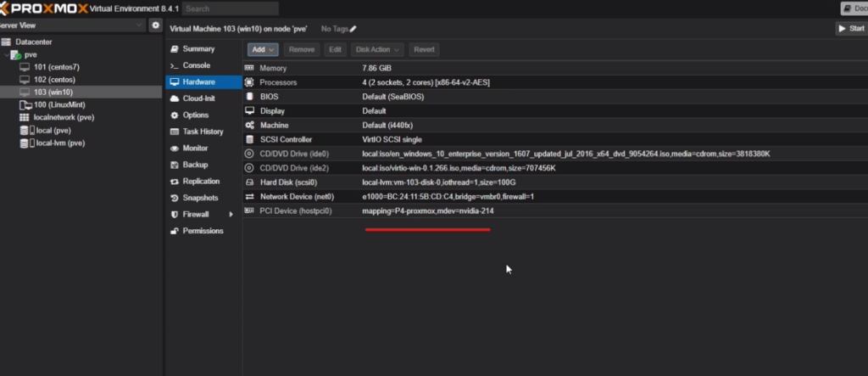The image size is (868, 376).
Task: Click the Processors CPU icon
Action: (x=250, y=82)
